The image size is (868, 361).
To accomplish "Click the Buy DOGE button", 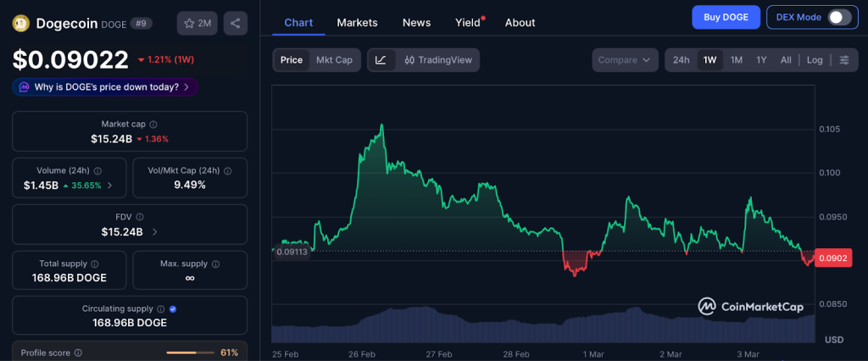I will [726, 17].
